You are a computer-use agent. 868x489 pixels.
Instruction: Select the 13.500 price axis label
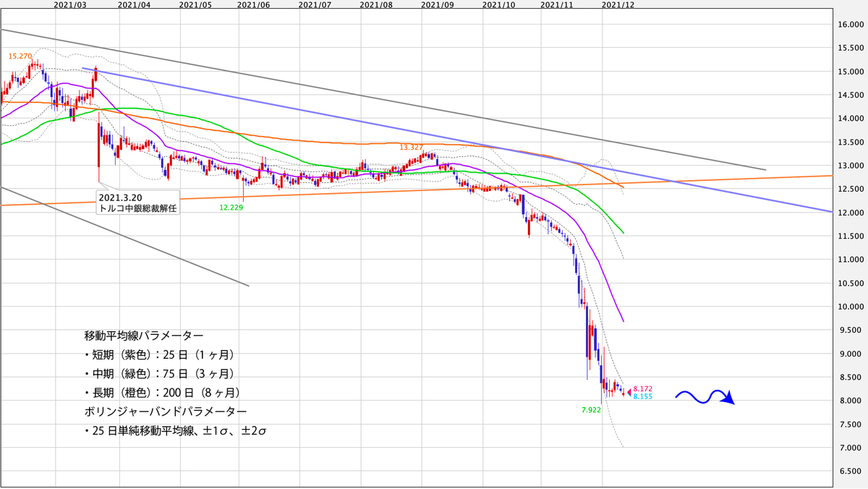point(851,143)
